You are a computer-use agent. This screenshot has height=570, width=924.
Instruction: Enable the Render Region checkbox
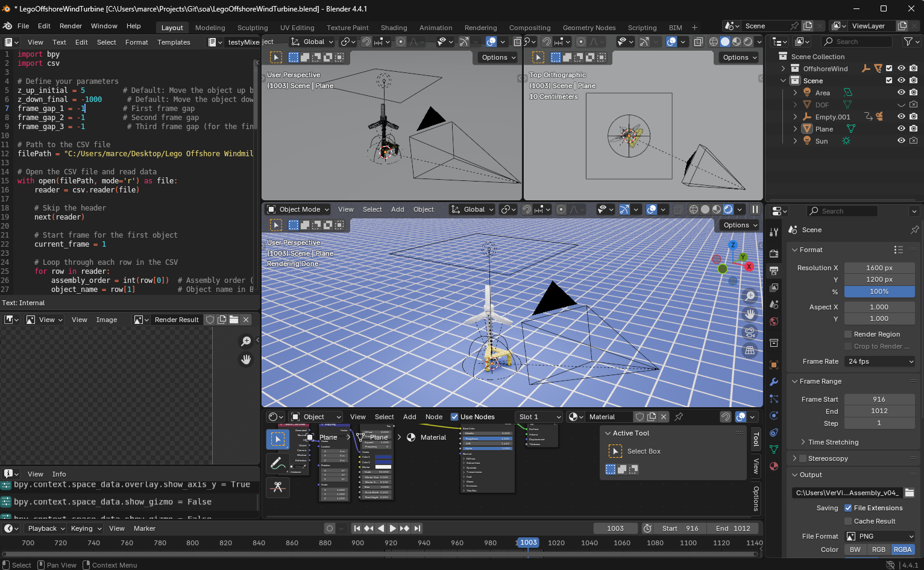pos(848,334)
